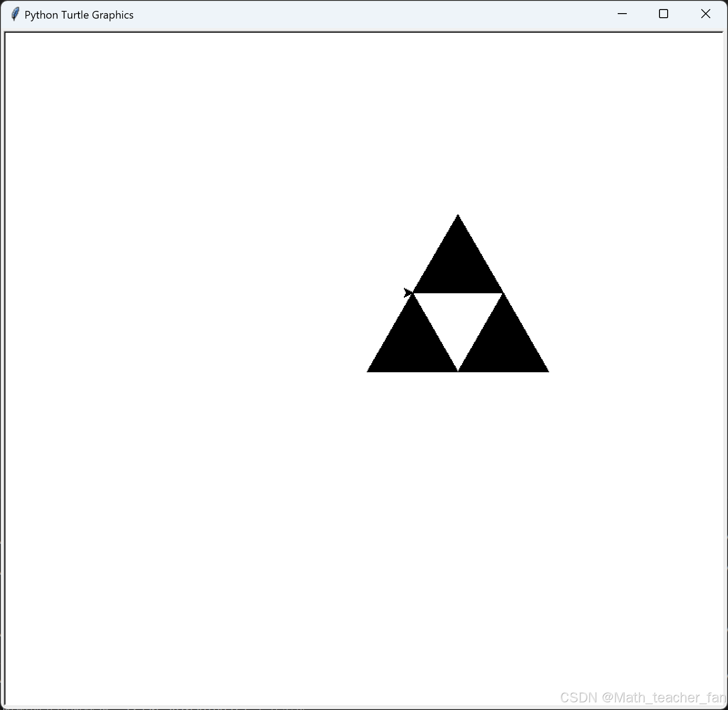Click the canvas area above the triangle apex
This screenshot has height=710, width=728.
tap(457, 136)
